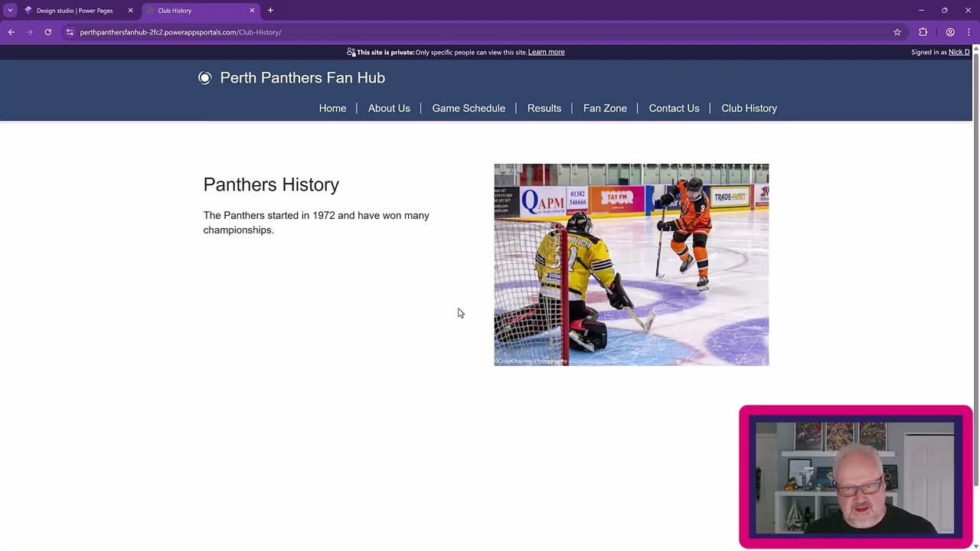Reload the page with refresh icon
The width and height of the screenshot is (980, 551).
48,32
